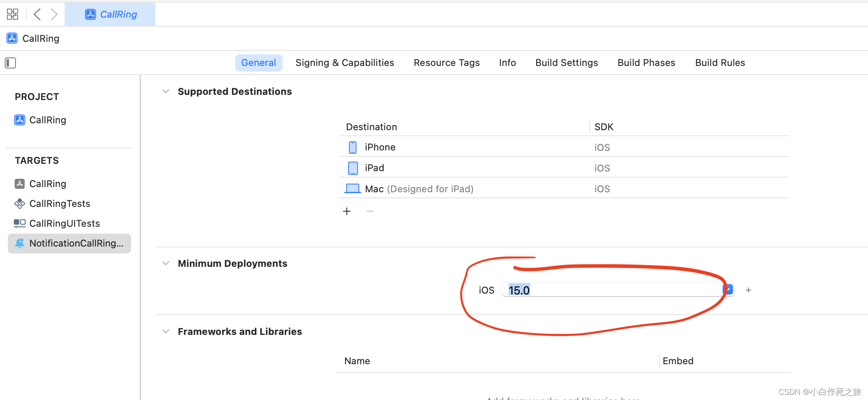868x400 pixels.
Task: Click the iPad device icon
Action: point(353,168)
